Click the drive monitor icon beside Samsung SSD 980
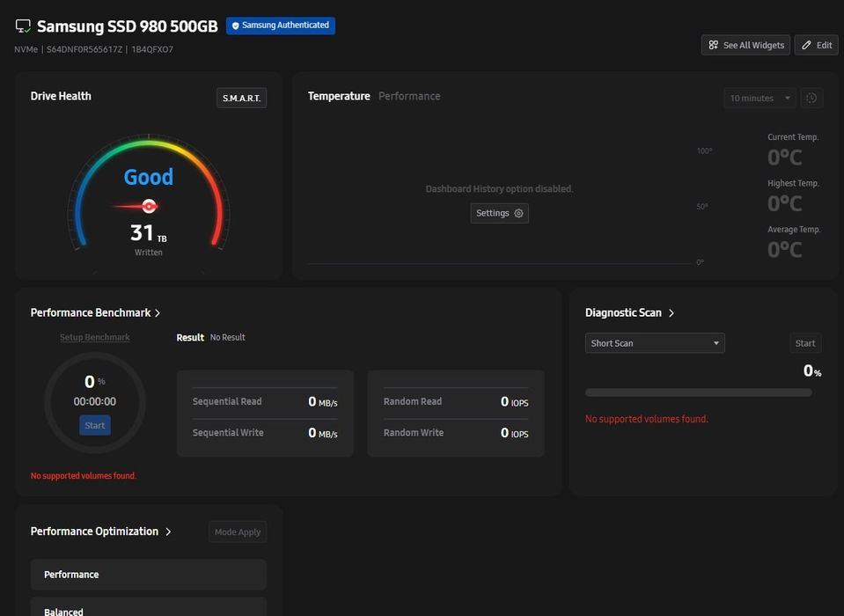This screenshot has width=844, height=616. (x=23, y=26)
